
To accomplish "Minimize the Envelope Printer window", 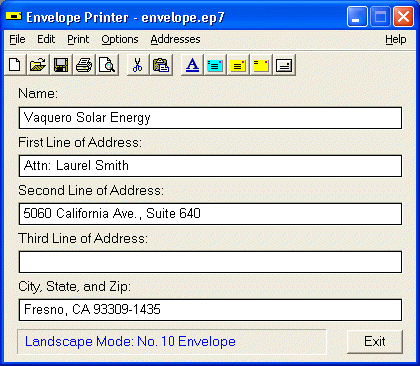I will coord(357,17).
